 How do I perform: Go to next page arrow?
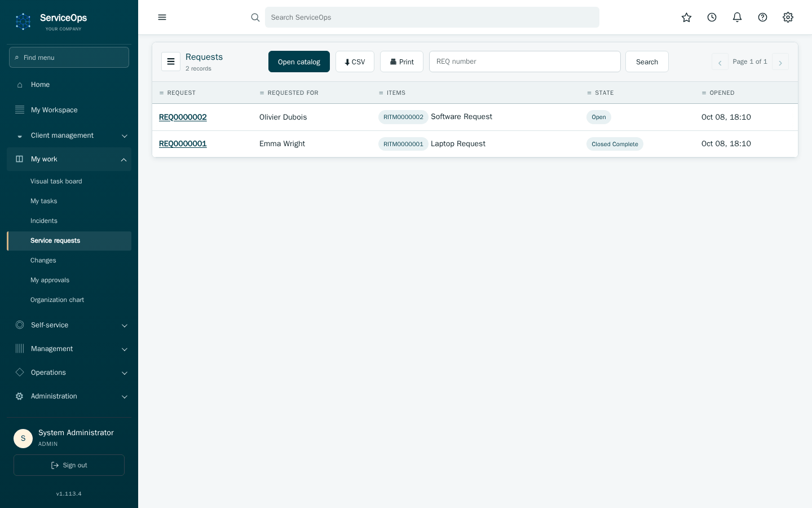[x=780, y=62]
